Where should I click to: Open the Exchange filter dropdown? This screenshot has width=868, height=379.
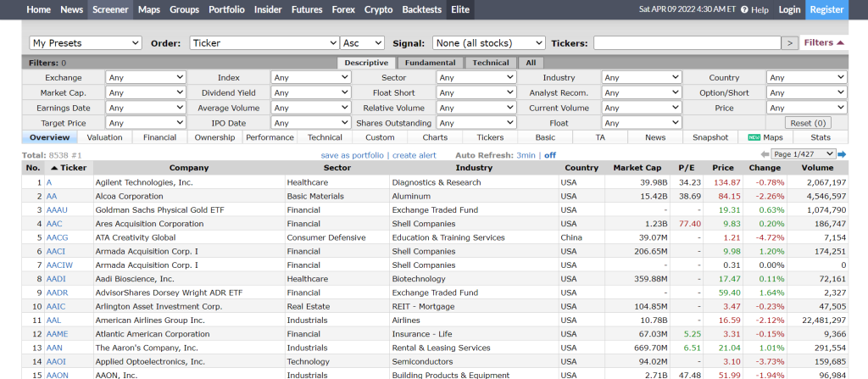click(x=146, y=77)
